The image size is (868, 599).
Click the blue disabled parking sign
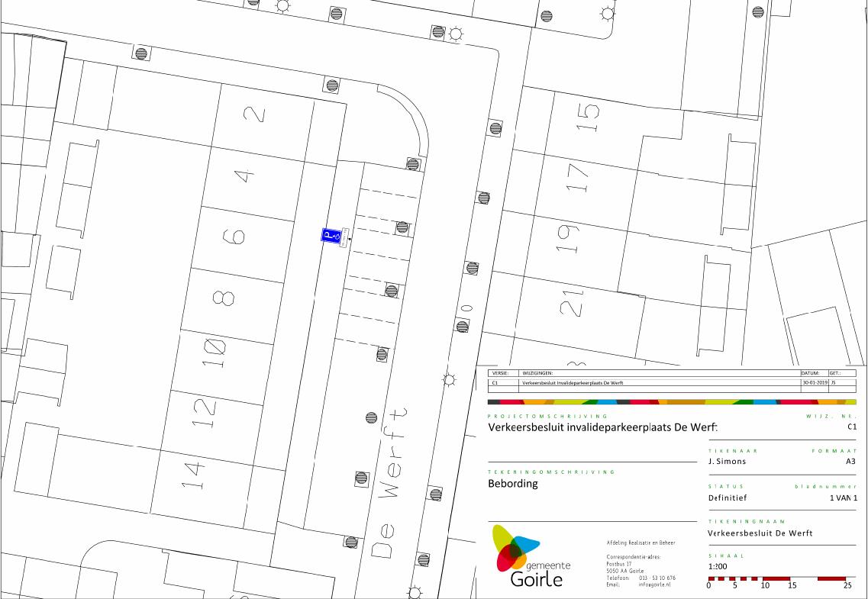[330, 237]
